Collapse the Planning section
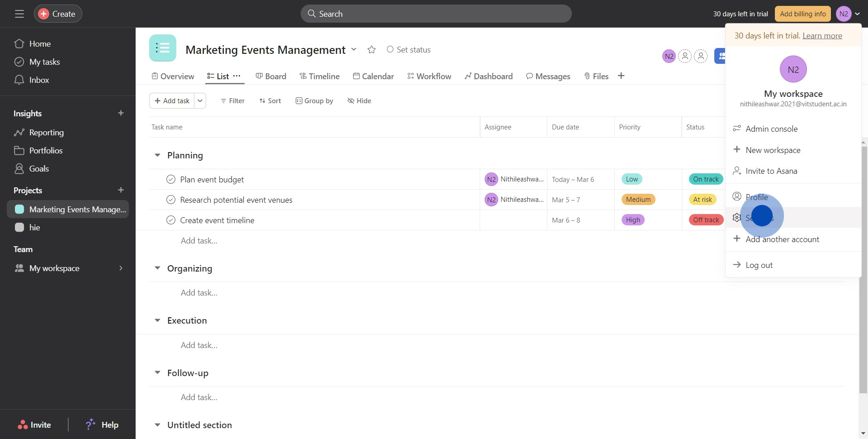The image size is (868, 439). point(157,155)
